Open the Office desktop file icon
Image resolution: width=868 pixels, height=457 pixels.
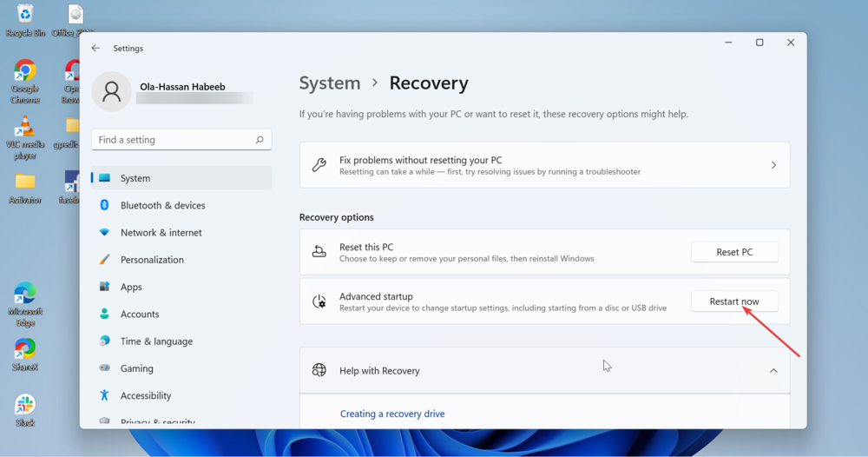[x=74, y=21]
